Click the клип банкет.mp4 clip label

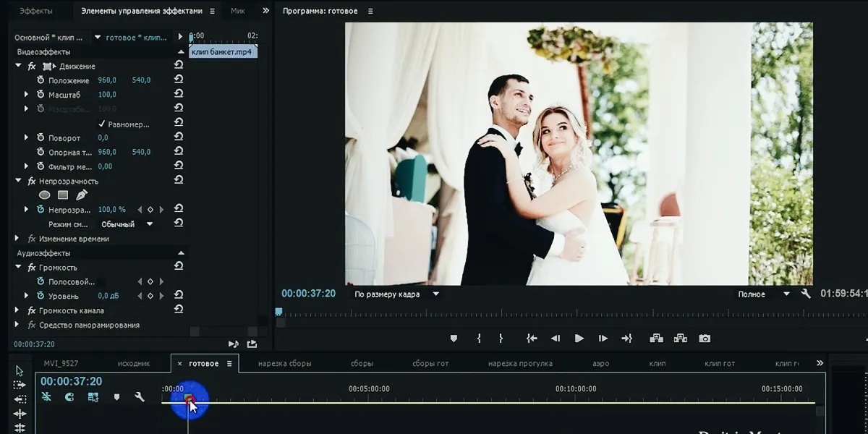(x=224, y=52)
